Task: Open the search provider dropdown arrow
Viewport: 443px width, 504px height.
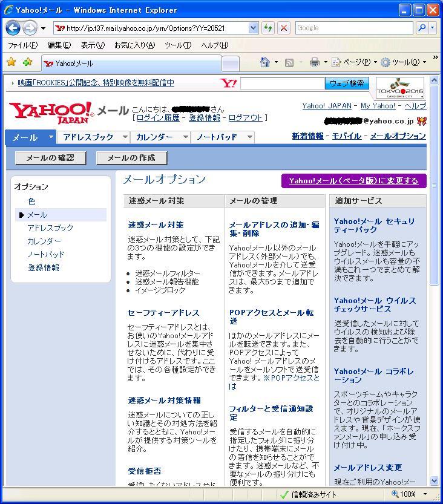Action: tap(432, 28)
